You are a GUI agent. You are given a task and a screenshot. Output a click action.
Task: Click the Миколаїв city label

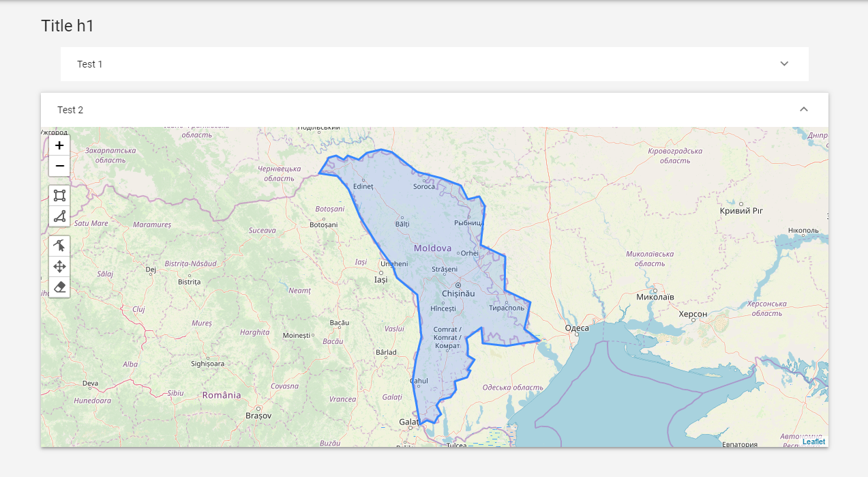coord(655,298)
